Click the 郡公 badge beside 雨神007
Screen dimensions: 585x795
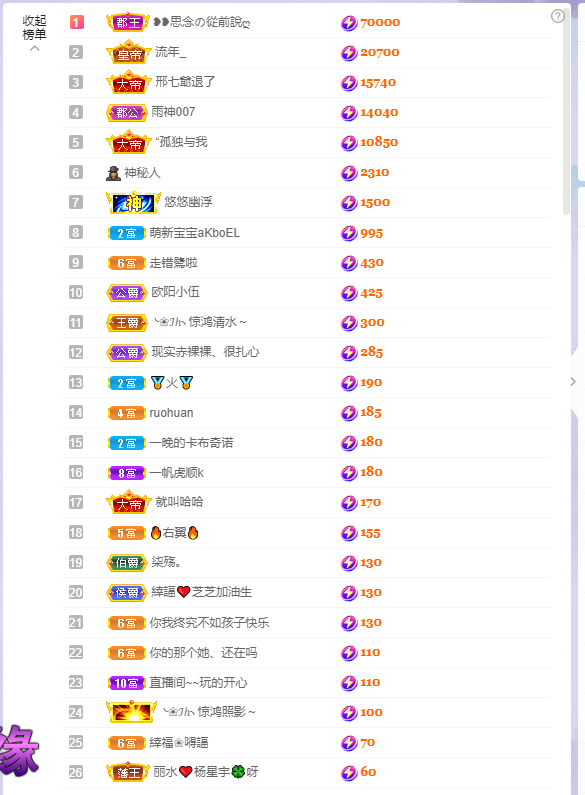[x=127, y=113]
